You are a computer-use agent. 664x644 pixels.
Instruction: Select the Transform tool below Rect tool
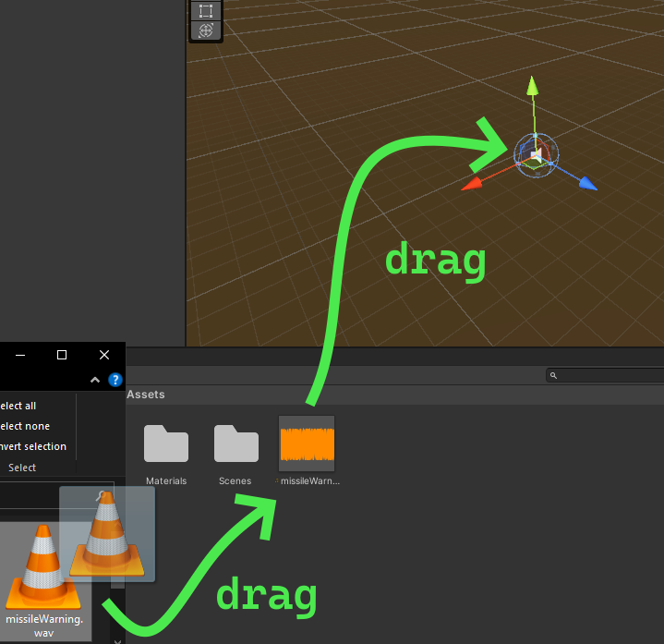pos(205,30)
